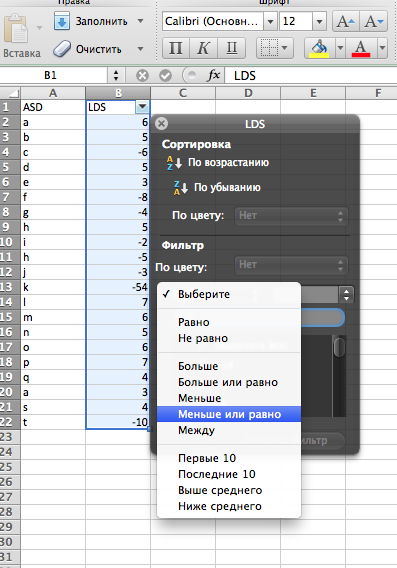This screenshot has height=568, width=397.
Task: Choose Последние 10 filter option
Action: [229, 474]
